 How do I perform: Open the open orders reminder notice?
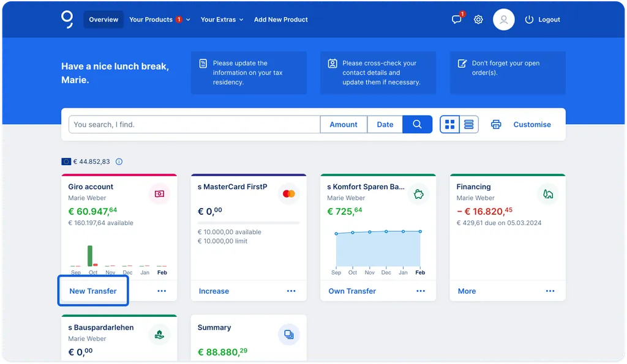pyautogui.click(x=508, y=73)
